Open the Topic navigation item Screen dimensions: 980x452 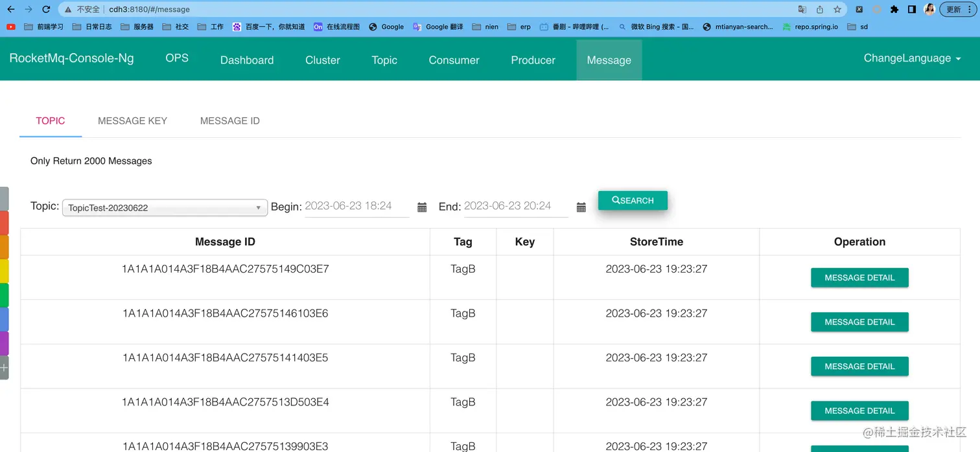point(384,60)
